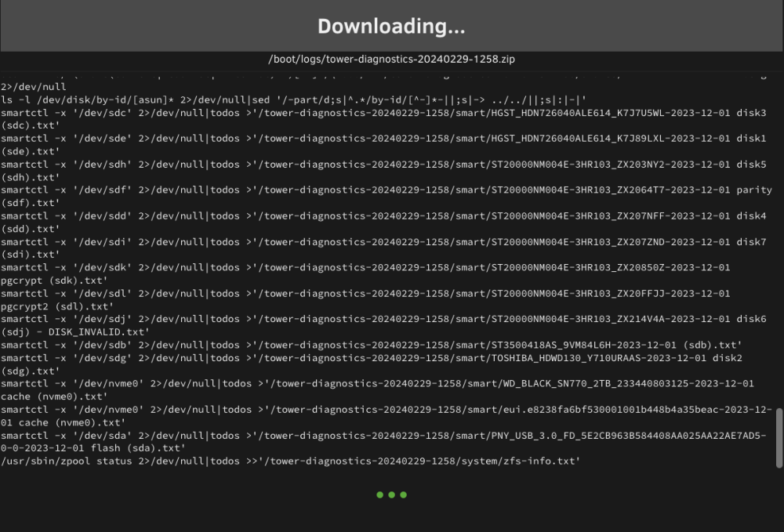The width and height of the screenshot is (784, 532).
Task: Click the smartctl line for '/dev/sda'
Action: 383,436
